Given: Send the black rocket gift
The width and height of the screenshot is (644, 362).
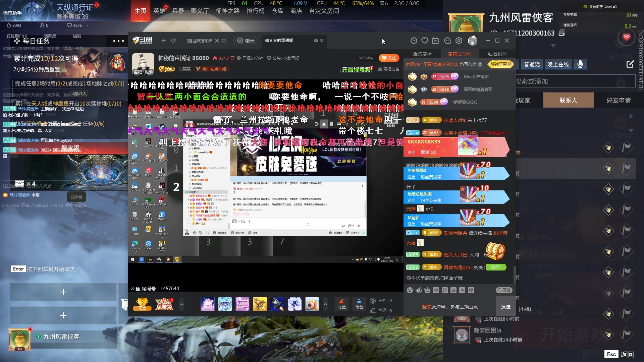Looking at the screenshot, I should (x=277, y=304).
